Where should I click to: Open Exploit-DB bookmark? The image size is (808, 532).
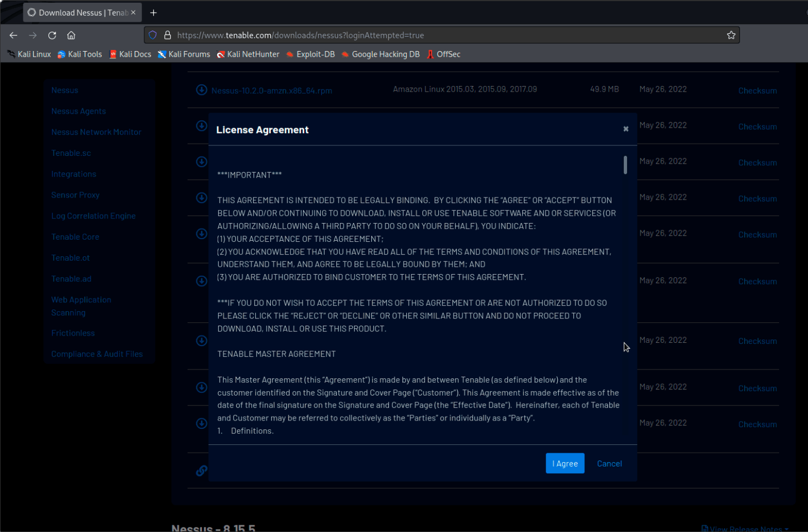point(310,54)
